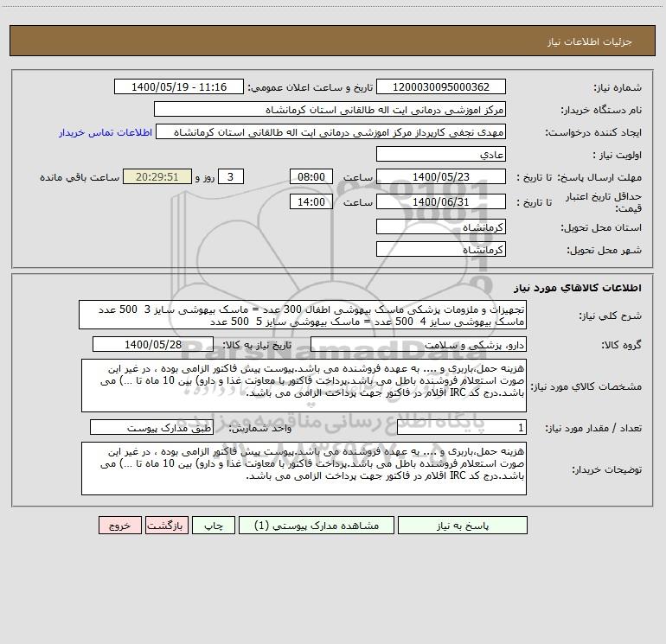This screenshot has width=666, height=644.
Task: Click the label حداقل تاریخ اعتبار قیمت
Action: pos(604,202)
